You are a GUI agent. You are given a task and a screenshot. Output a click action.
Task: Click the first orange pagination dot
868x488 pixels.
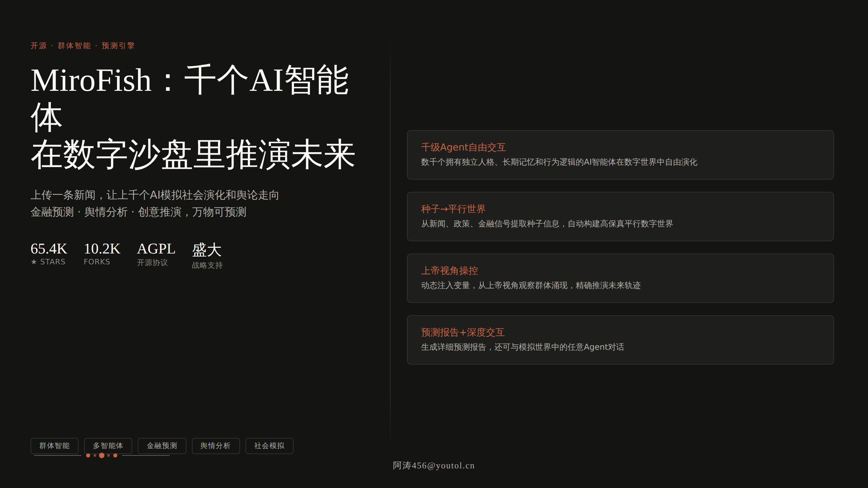[88, 455]
